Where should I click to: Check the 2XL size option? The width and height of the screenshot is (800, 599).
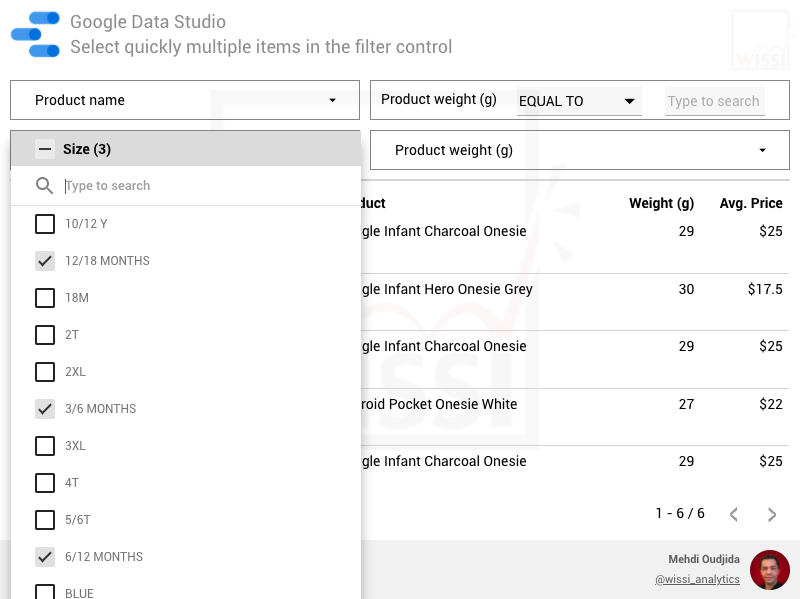coord(45,372)
